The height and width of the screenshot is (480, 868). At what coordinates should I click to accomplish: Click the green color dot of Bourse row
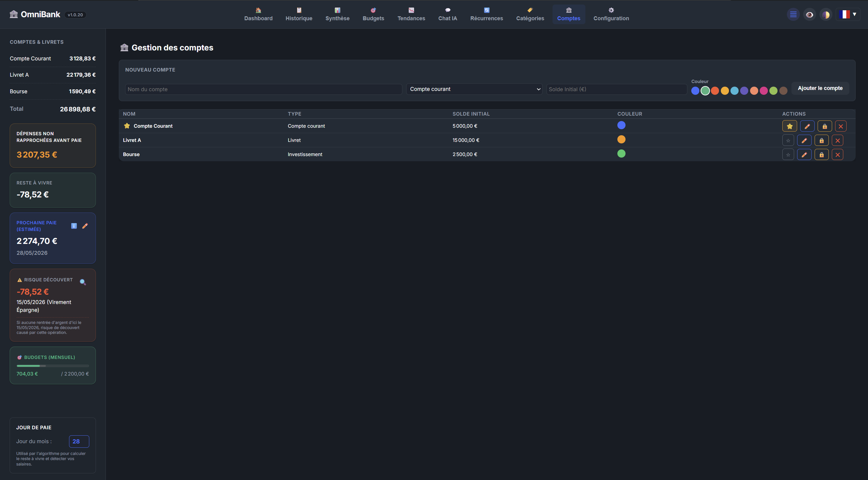pyautogui.click(x=621, y=153)
